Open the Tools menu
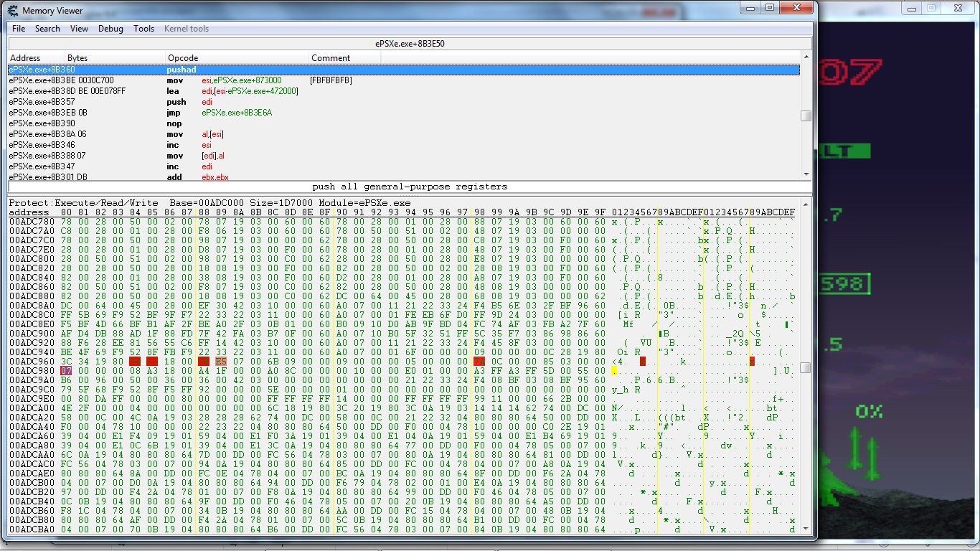The height and width of the screenshot is (551, 980). [143, 29]
